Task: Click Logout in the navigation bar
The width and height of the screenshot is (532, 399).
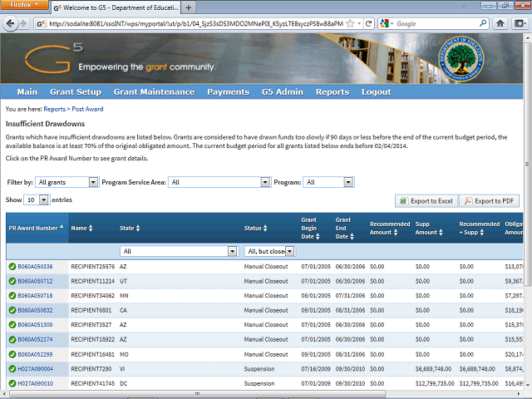Action: [377, 92]
